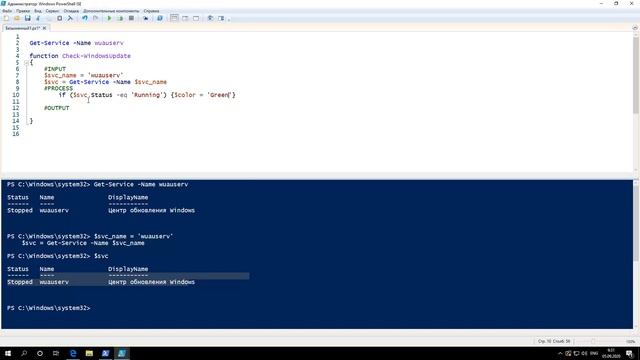
Task: Run the script with the green play icon
Action: coord(109,18)
